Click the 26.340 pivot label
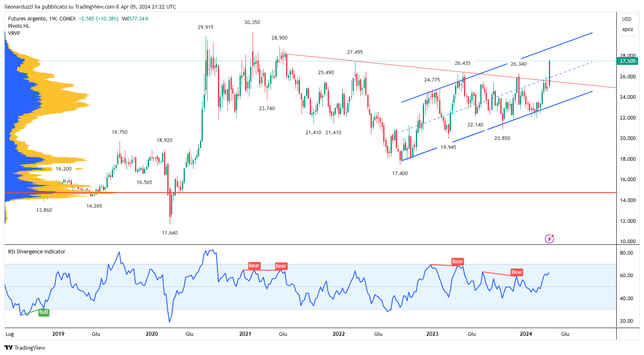Viewport: 644px width, 355px height. click(519, 64)
